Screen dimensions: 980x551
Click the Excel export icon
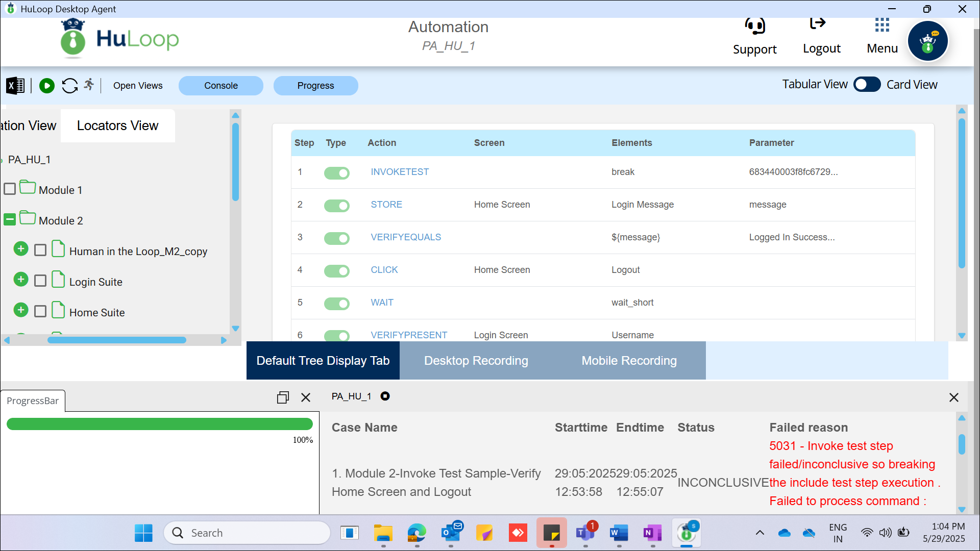15,86
